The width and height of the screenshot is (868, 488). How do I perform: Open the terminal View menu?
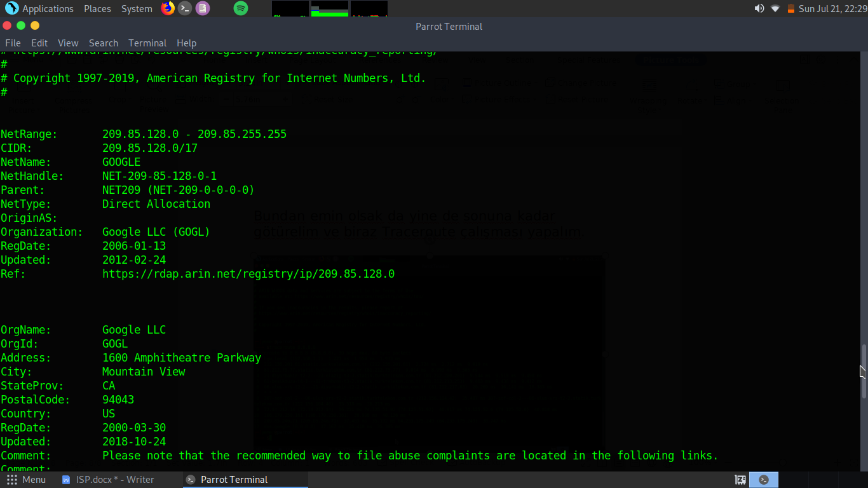pyautogui.click(x=68, y=43)
